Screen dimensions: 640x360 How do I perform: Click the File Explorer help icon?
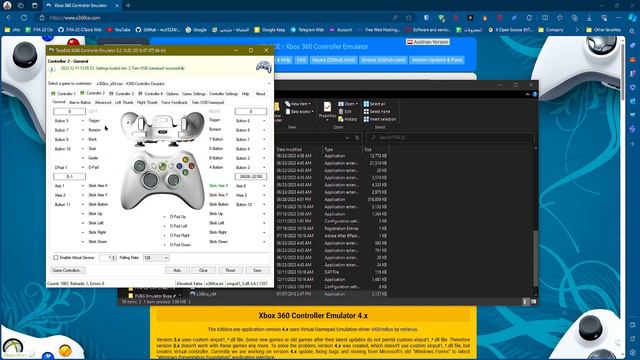tap(535, 94)
